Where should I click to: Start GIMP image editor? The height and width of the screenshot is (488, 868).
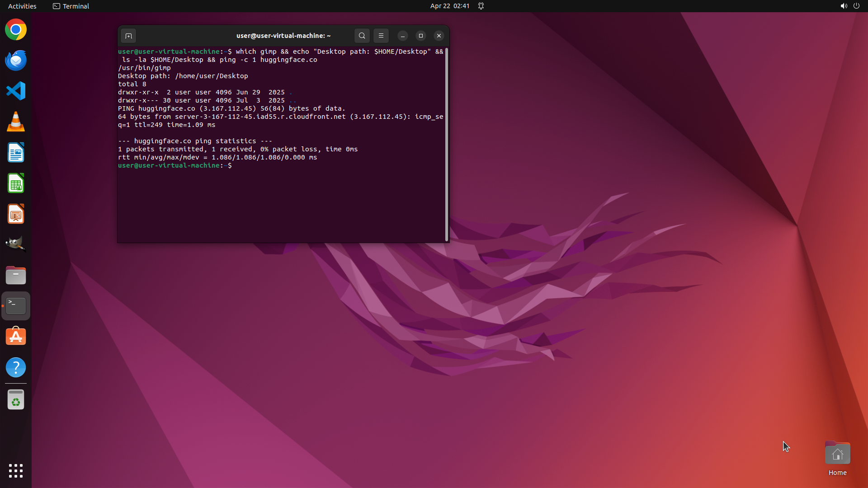click(16, 244)
